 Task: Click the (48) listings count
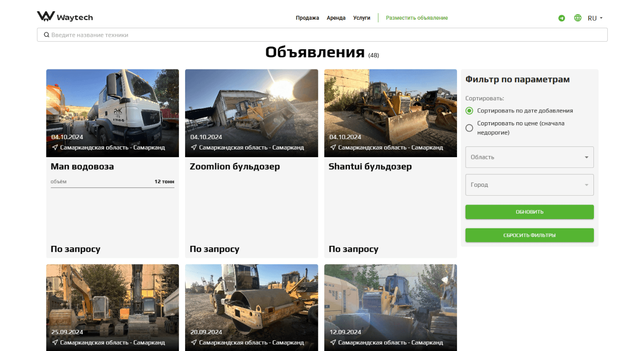[x=374, y=55]
